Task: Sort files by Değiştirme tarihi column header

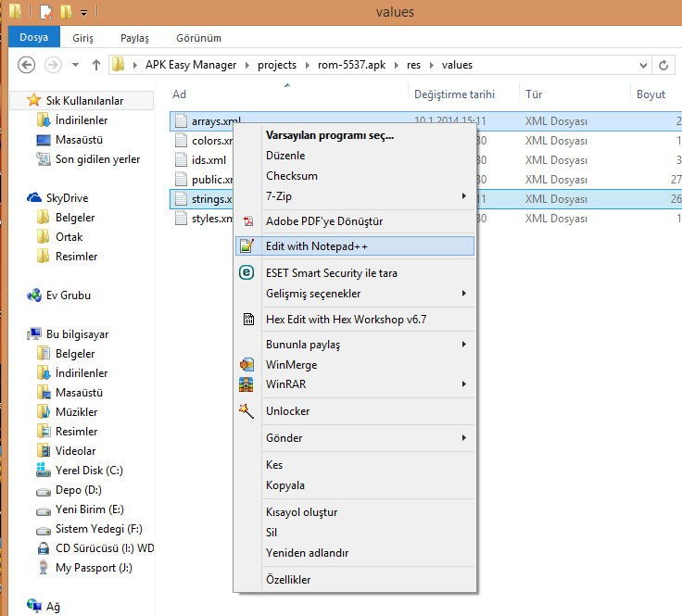Action: click(x=454, y=94)
